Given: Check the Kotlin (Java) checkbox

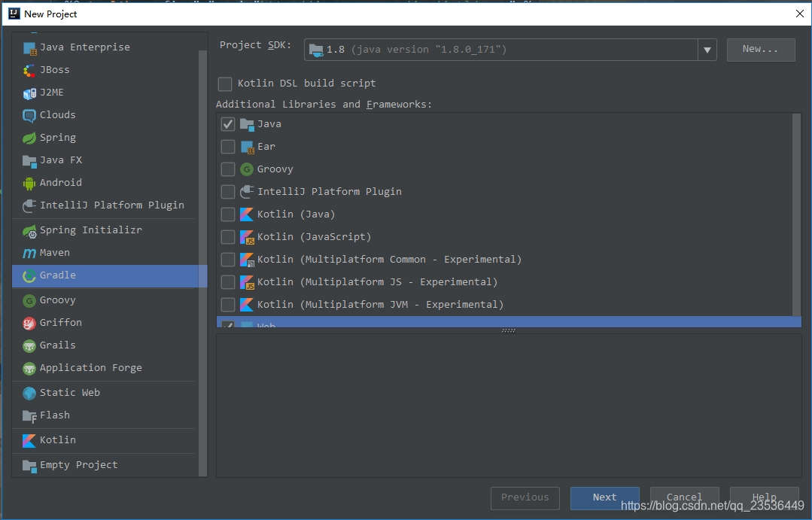Looking at the screenshot, I should (228, 214).
